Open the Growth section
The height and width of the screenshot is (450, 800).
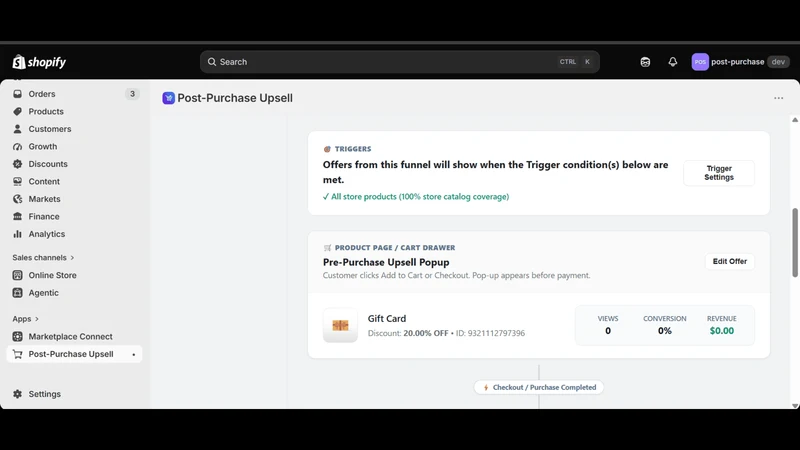pos(43,146)
